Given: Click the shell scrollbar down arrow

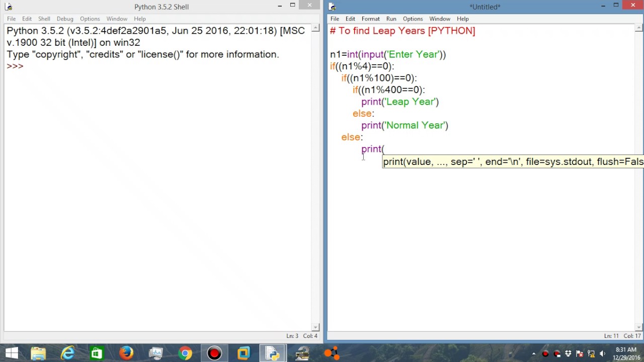Looking at the screenshot, I should [x=315, y=327].
